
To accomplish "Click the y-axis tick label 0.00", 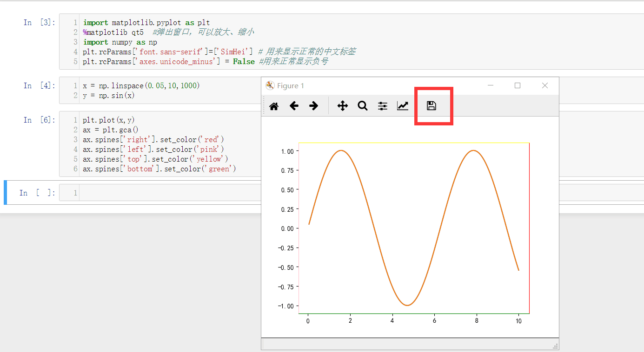I will tap(287, 228).
